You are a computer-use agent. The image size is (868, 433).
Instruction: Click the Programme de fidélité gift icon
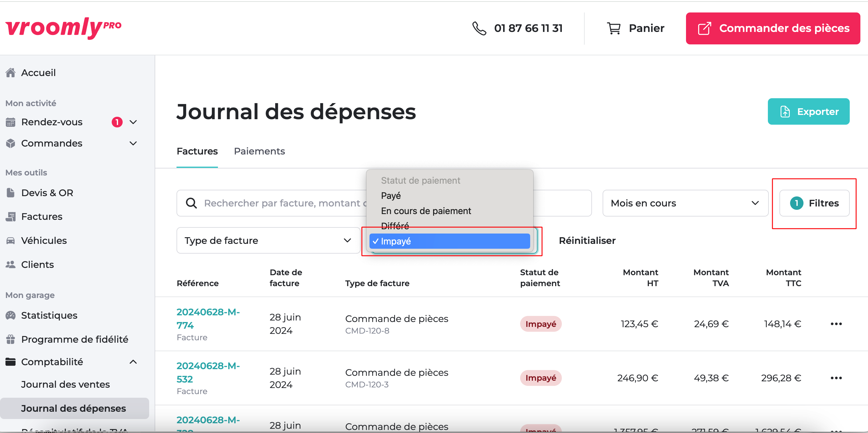pyautogui.click(x=11, y=339)
